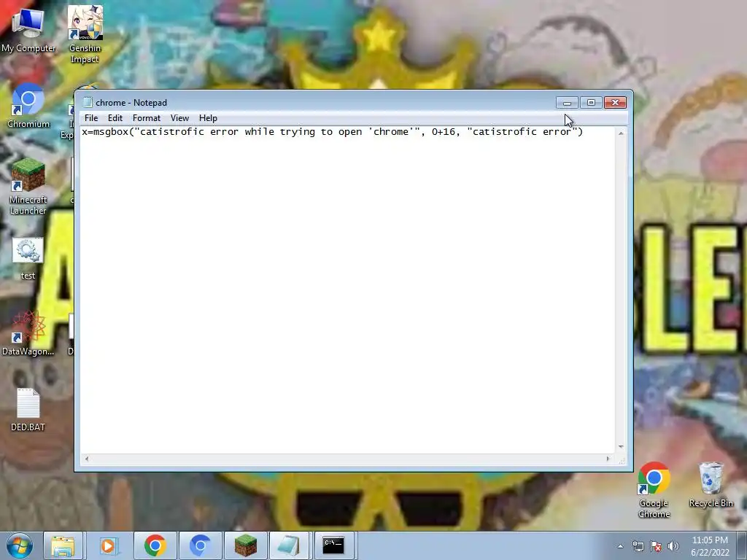Viewport: 747px width, 560px height.
Task: Switch to Command Prompt taskbar button
Action: tap(333, 545)
